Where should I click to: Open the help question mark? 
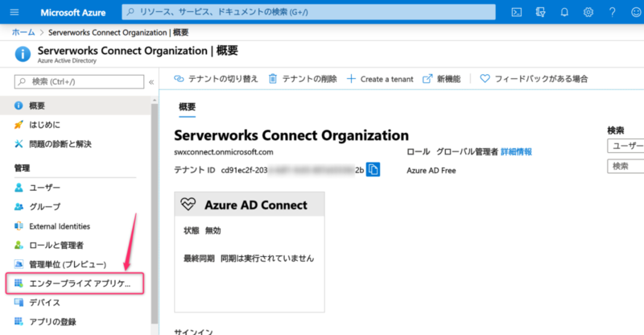(613, 12)
